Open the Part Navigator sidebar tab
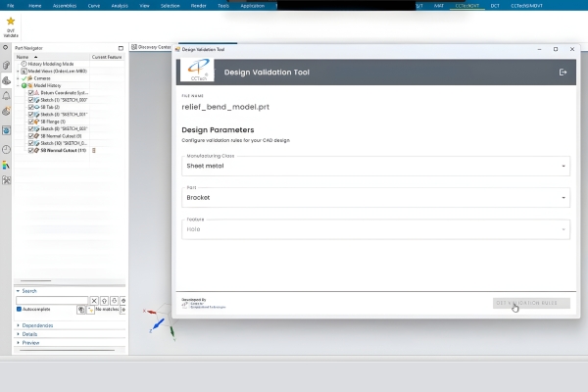 pos(6,80)
